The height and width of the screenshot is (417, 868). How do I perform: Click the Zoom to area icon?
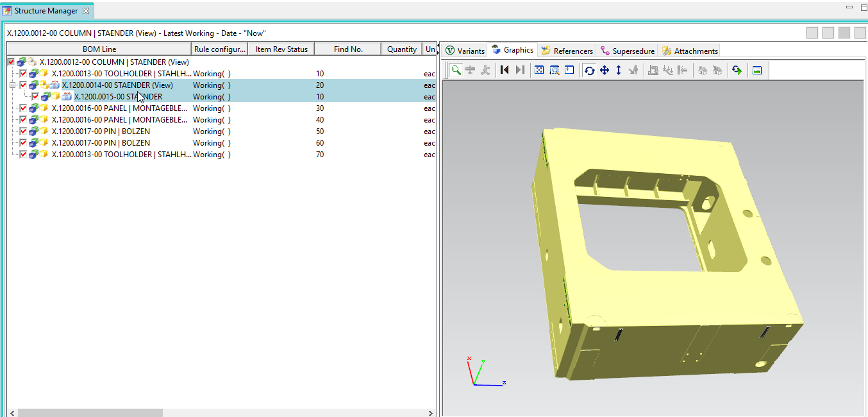point(555,71)
